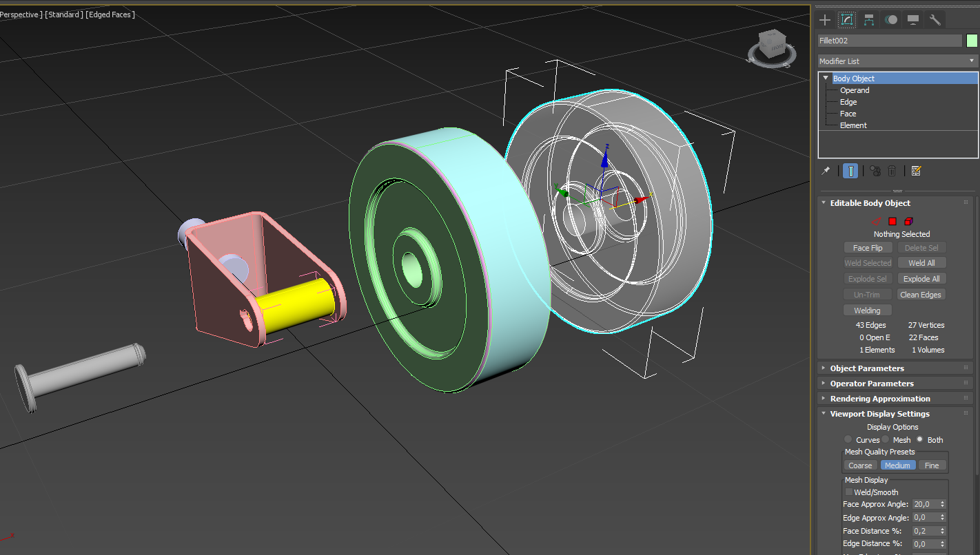The width and height of the screenshot is (980, 555).
Task: Open the Edged Faces shading menu
Action: (110, 14)
